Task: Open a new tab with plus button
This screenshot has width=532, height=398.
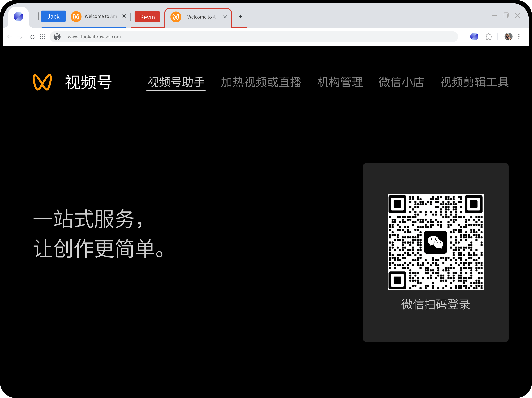Action: (x=241, y=16)
